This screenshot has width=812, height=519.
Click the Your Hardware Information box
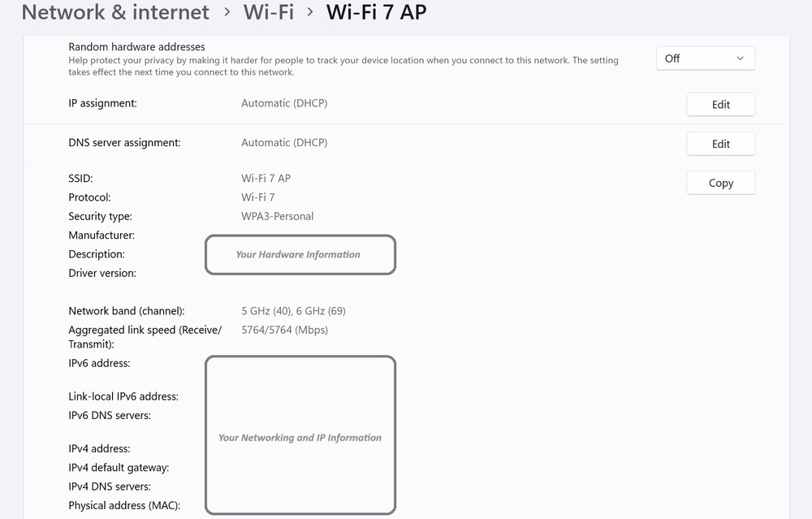pyautogui.click(x=300, y=254)
